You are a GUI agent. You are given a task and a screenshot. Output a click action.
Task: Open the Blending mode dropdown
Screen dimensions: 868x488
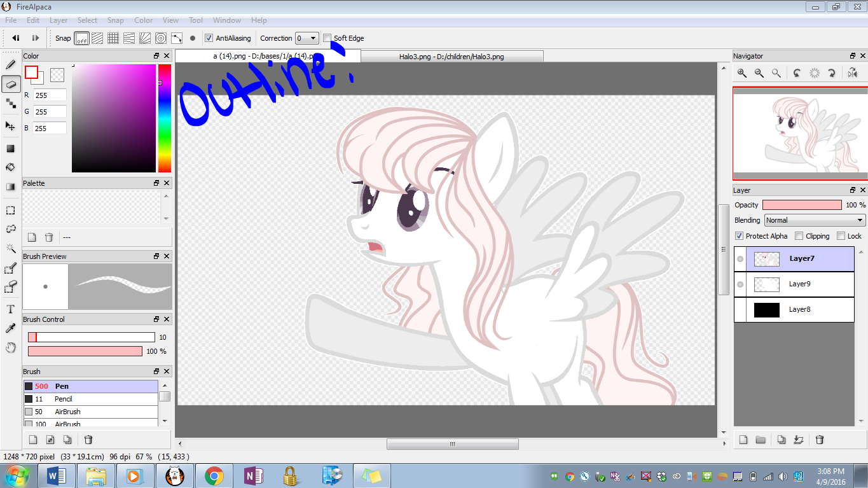[815, 220]
